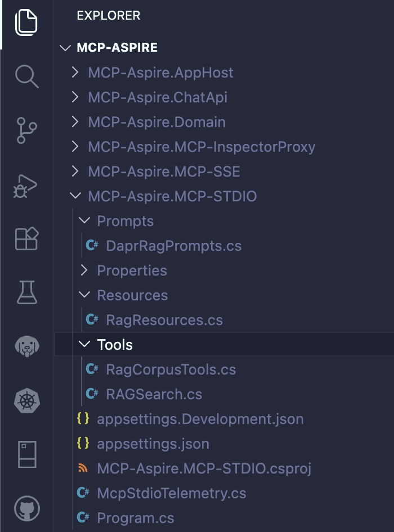
Task: Open the Search view in activity bar
Action: (x=27, y=76)
